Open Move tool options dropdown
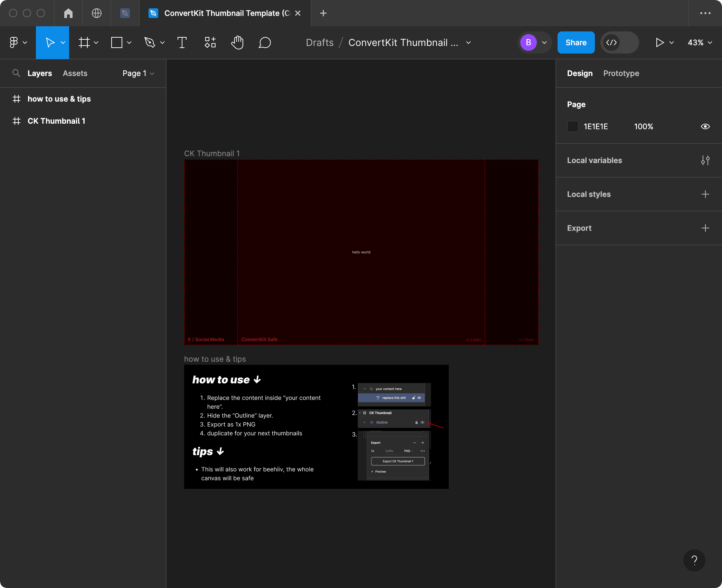The image size is (722, 588). click(63, 42)
